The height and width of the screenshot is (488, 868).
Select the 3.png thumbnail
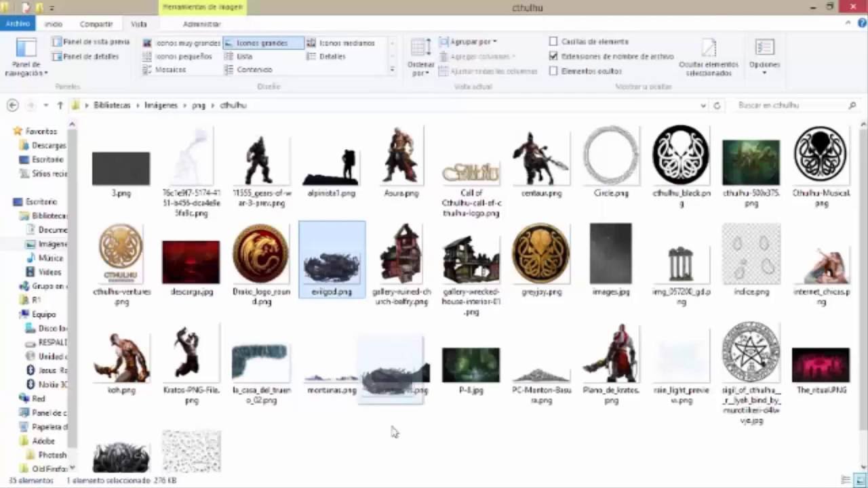(121, 173)
